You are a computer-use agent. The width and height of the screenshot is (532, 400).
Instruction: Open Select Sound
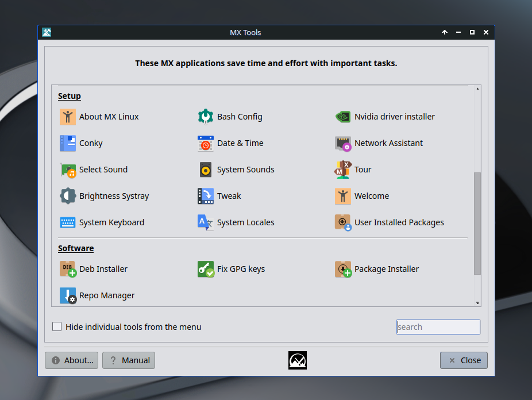click(103, 170)
